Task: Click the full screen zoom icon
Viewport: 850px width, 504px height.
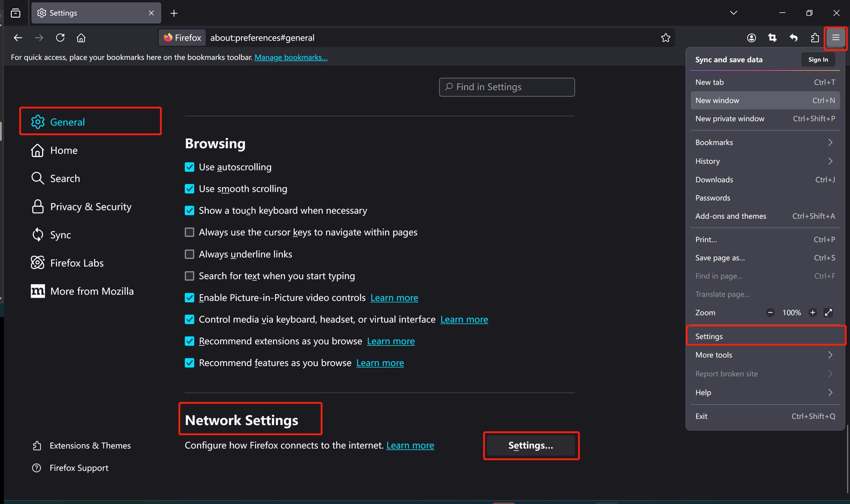Action: point(828,312)
